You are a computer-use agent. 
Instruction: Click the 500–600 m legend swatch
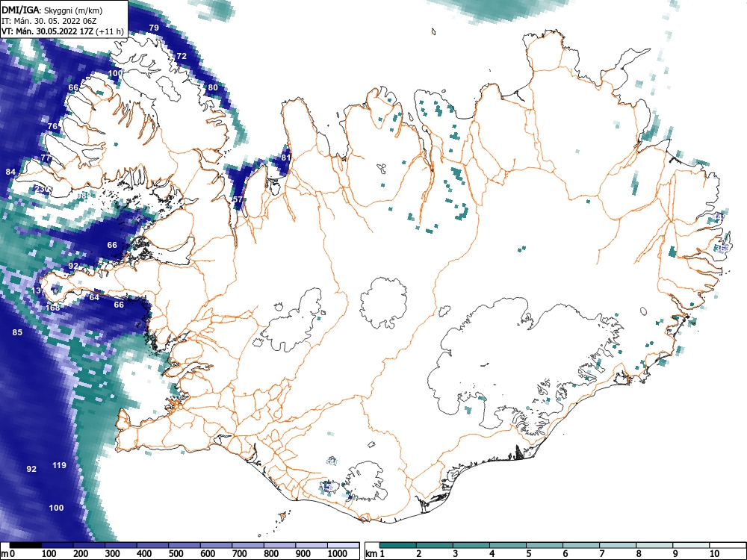[185, 545]
